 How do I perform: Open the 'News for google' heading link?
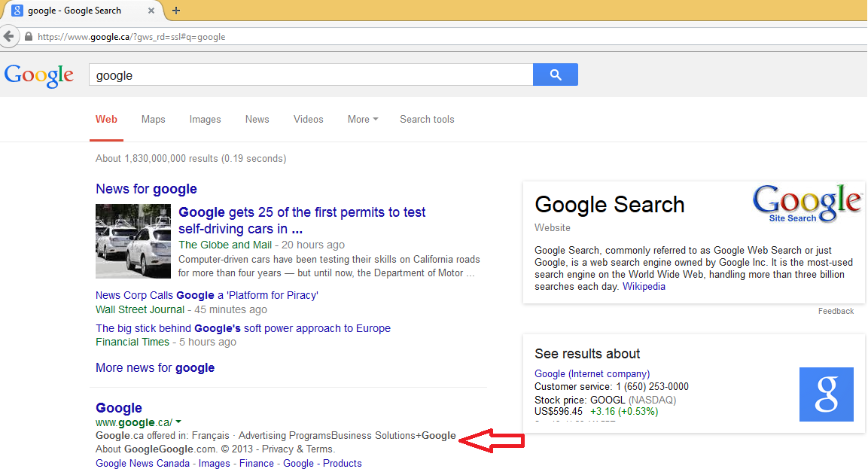(x=146, y=189)
